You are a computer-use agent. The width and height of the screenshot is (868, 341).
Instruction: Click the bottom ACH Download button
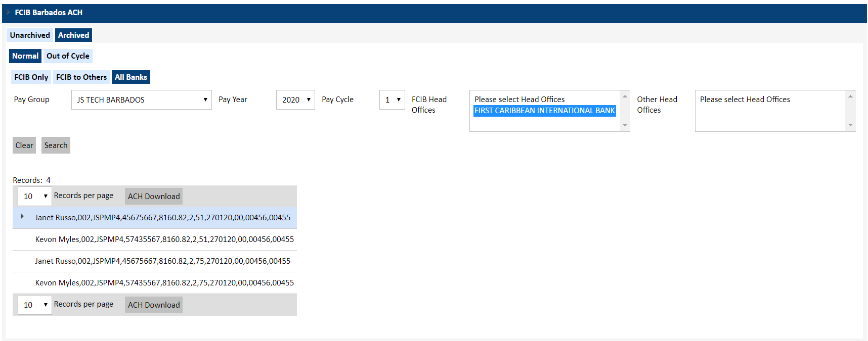click(154, 305)
